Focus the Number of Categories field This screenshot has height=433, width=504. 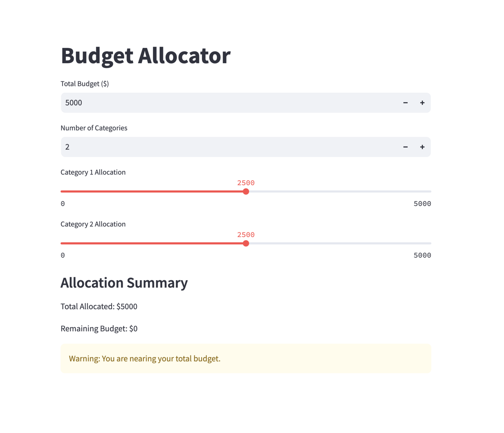click(229, 147)
